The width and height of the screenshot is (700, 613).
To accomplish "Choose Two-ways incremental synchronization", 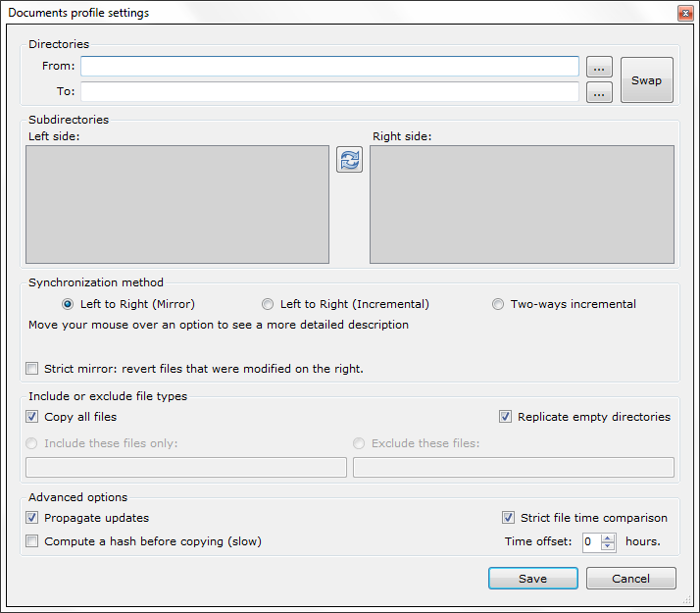I will pos(498,304).
